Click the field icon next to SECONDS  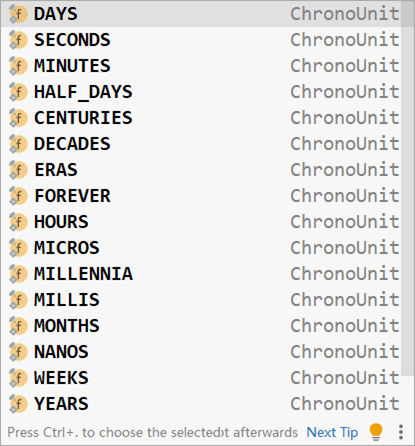(x=18, y=40)
